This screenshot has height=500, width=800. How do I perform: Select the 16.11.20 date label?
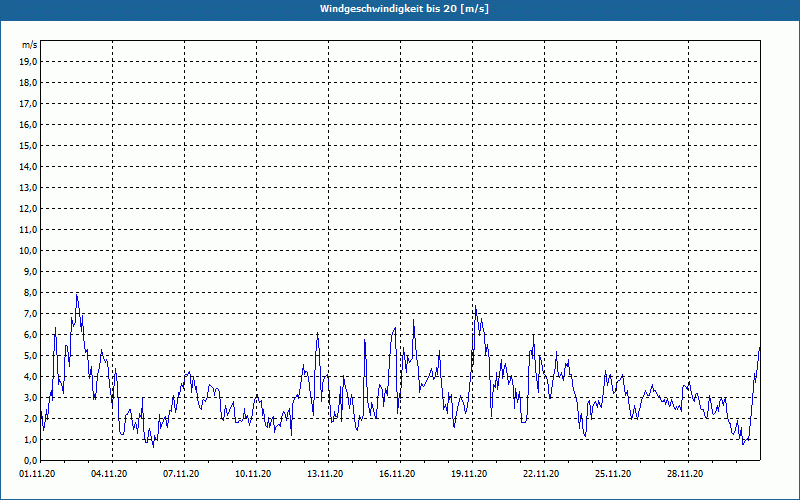point(397,473)
